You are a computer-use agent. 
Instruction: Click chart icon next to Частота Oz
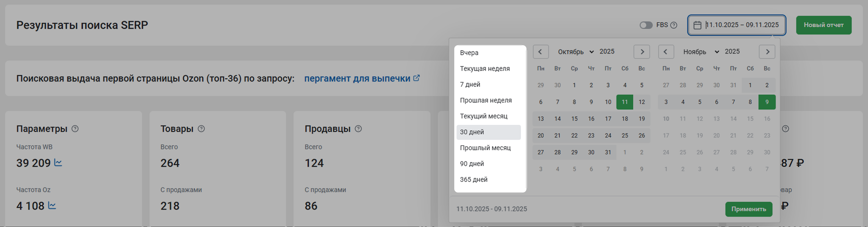[x=52, y=205]
